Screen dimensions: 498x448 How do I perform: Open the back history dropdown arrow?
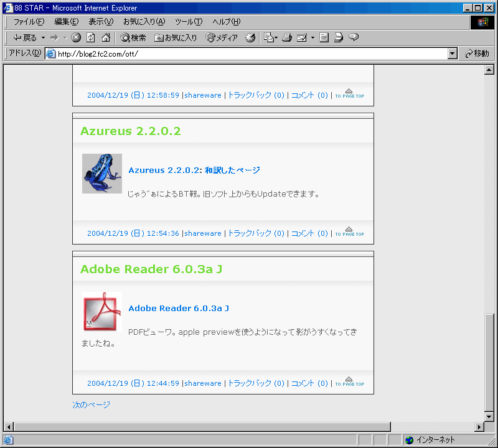pos(43,38)
